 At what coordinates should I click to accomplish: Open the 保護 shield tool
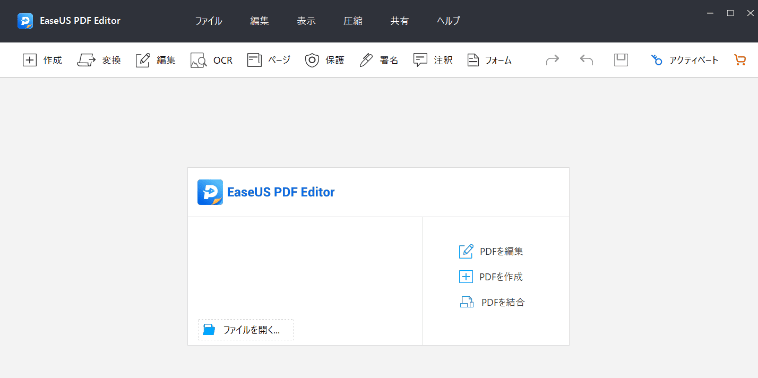point(324,60)
